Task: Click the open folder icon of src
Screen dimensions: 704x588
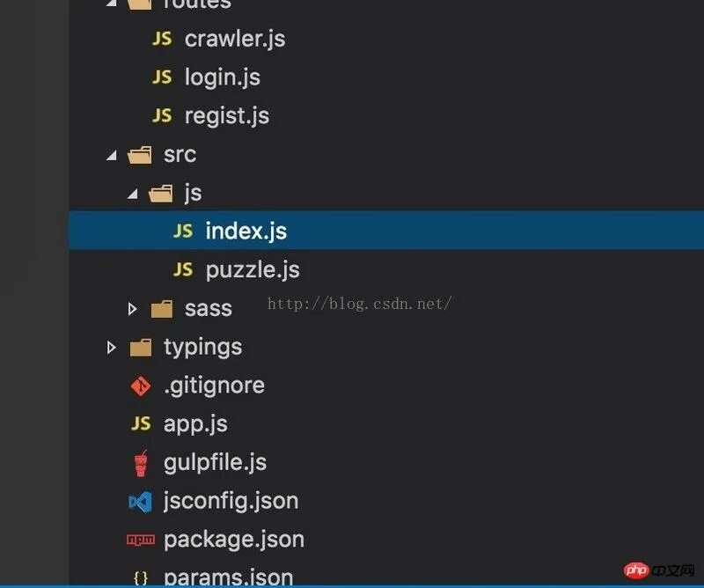Action: click(x=140, y=155)
